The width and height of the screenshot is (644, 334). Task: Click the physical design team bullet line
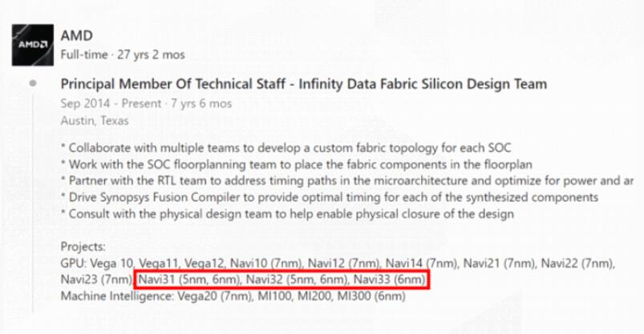287,215
